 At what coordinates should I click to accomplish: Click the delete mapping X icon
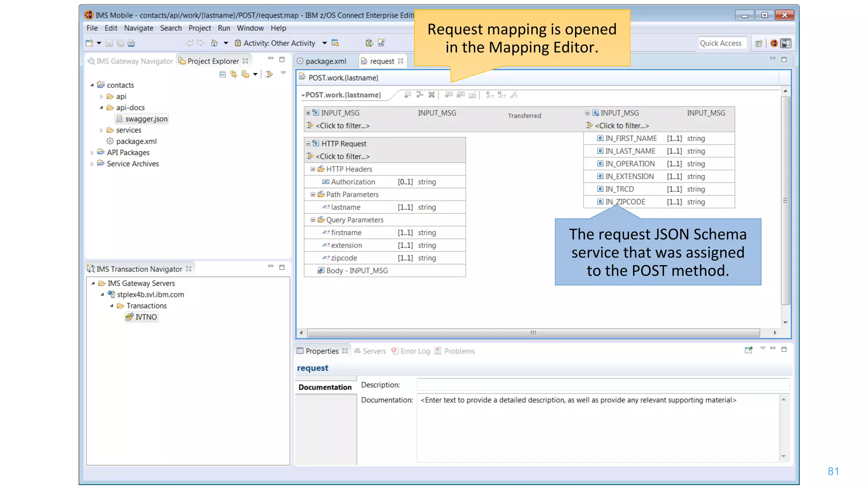click(x=431, y=94)
